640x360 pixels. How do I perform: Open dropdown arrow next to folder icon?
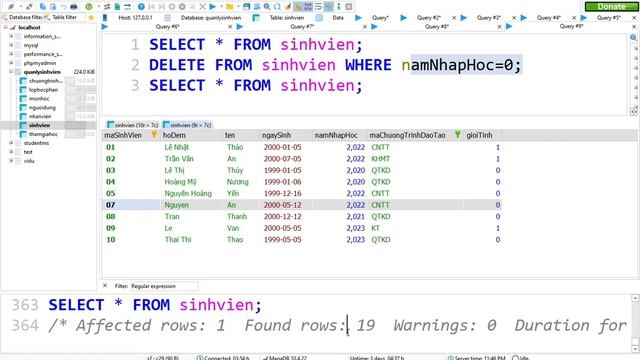point(238,7)
